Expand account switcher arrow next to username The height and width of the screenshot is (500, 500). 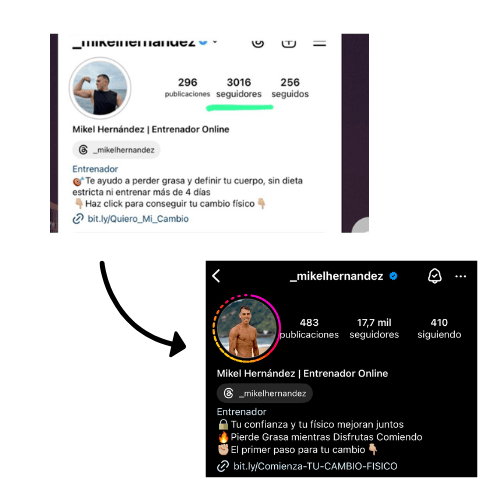click(x=215, y=42)
